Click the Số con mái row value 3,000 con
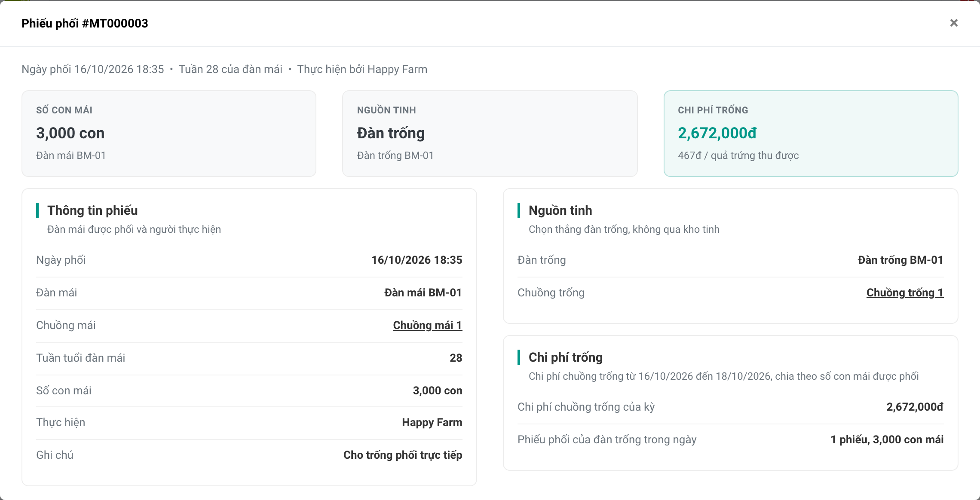 (438, 390)
